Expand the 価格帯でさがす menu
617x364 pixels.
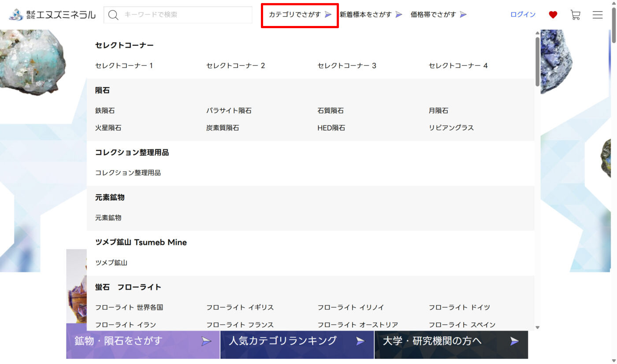(439, 15)
